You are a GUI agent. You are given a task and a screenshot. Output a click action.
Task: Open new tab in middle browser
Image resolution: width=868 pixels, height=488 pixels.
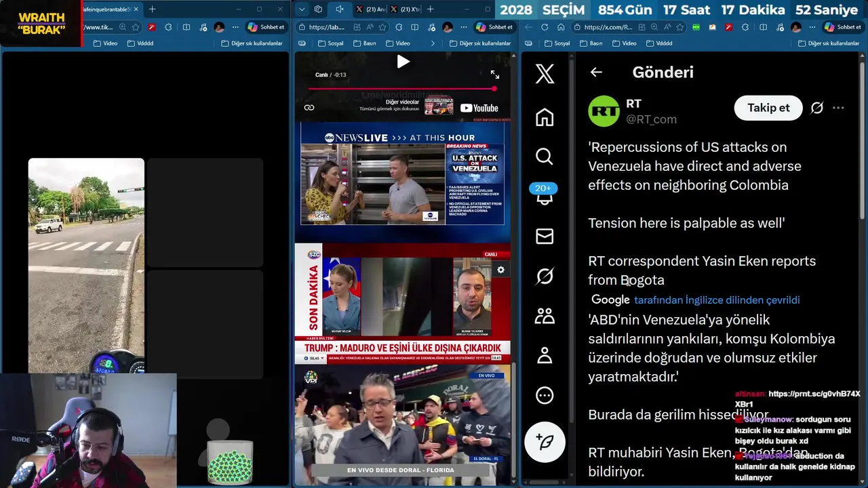click(430, 9)
